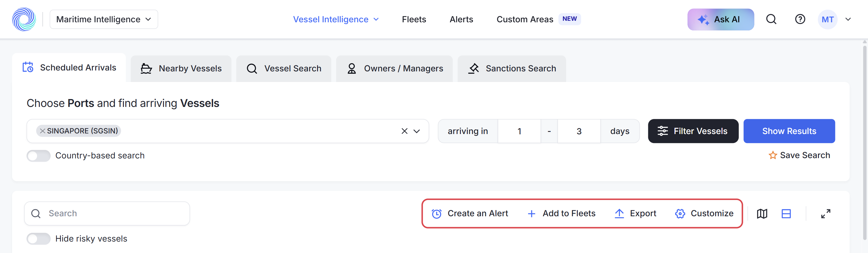
Task: Open the Maritime Intelligence dropdown
Action: pyautogui.click(x=104, y=19)
